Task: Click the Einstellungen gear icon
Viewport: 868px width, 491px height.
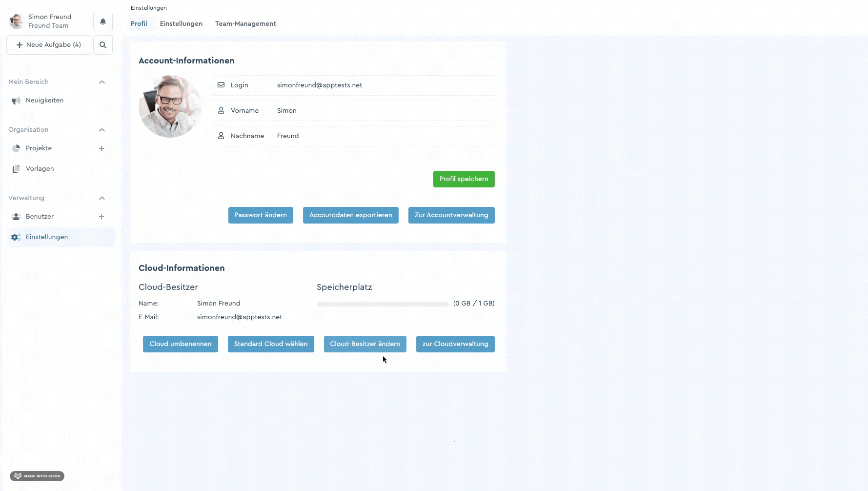Action: coord(16,237)
